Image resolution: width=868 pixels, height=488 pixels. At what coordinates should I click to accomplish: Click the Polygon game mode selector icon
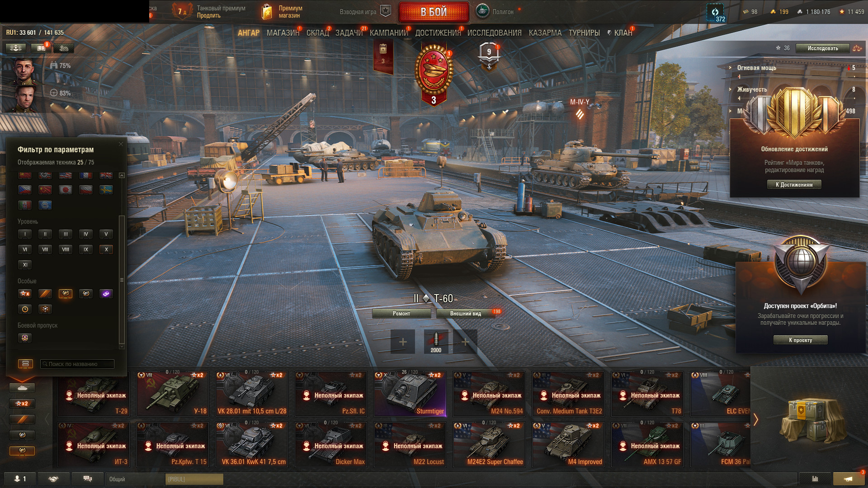pos(482,11)
